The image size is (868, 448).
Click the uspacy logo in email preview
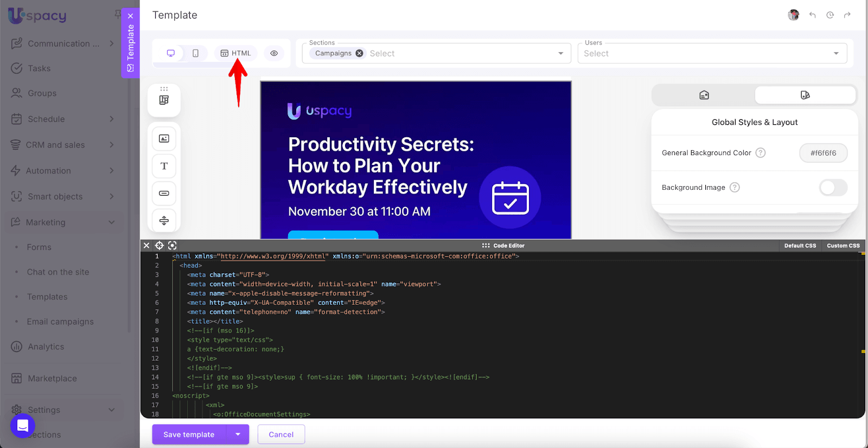coord(320,111)
